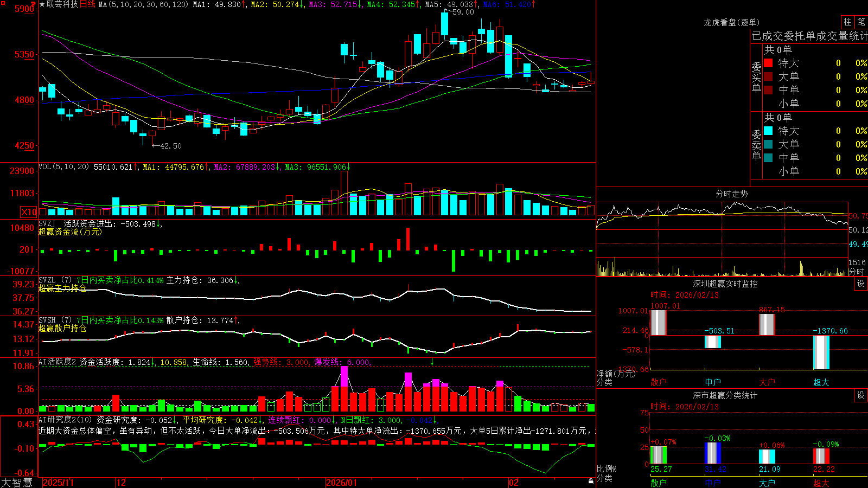
Task: Click the 2026/01 date marker on timeline
Action: click(x=342, y=483)
